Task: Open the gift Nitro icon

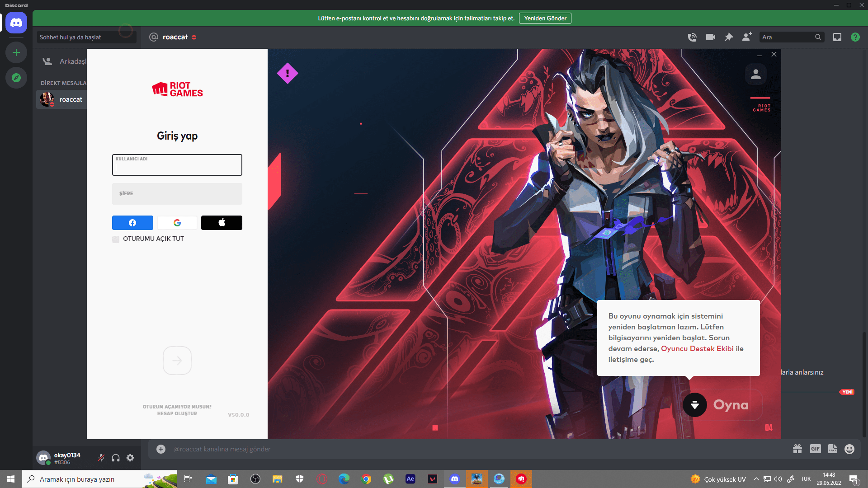Action: tap(797, 449)
